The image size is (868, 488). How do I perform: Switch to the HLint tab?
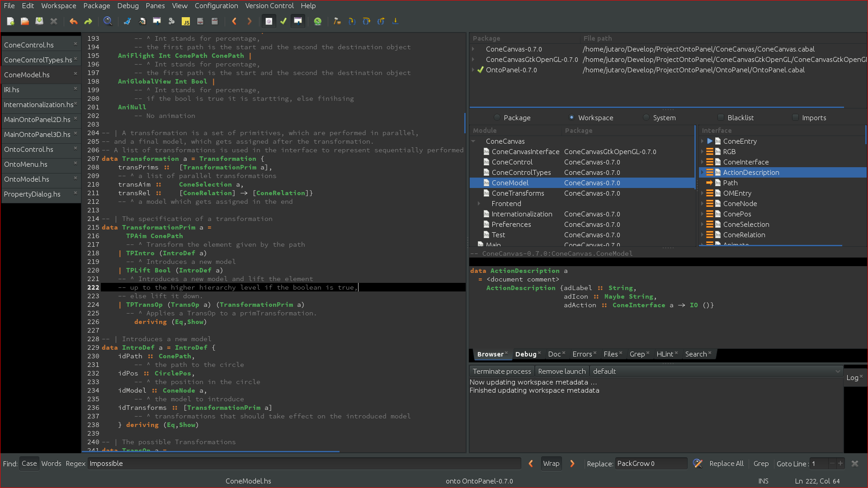[x=665, y=354]
